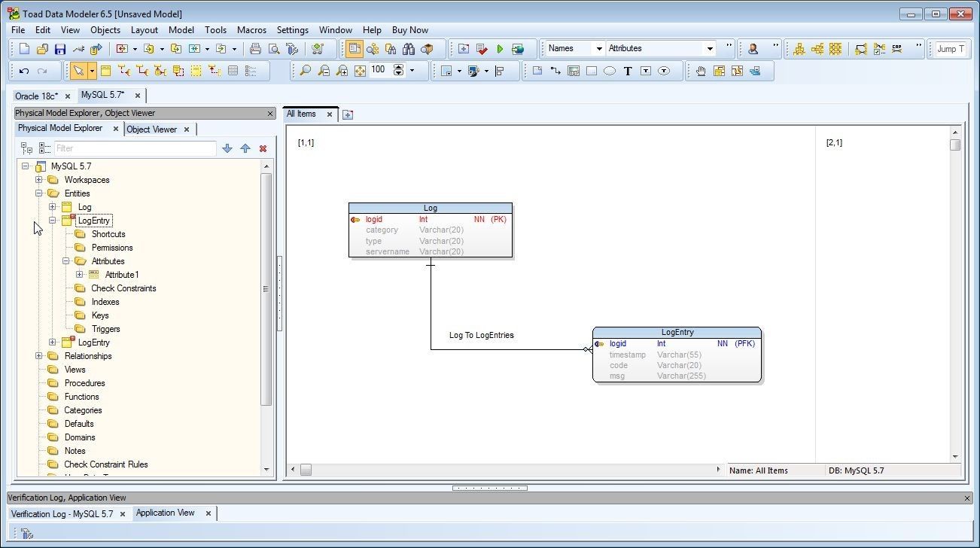
Task: Select the Log entity header in diagram
Action: (x=431, y=208)
